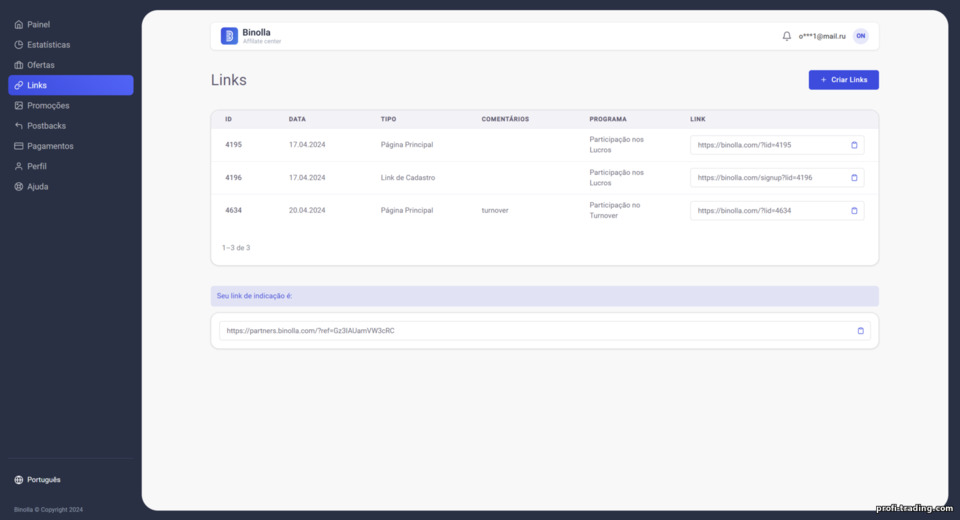Click the Estatísticas pie chart icon
960x520 pixels.
tap(18, 45)
